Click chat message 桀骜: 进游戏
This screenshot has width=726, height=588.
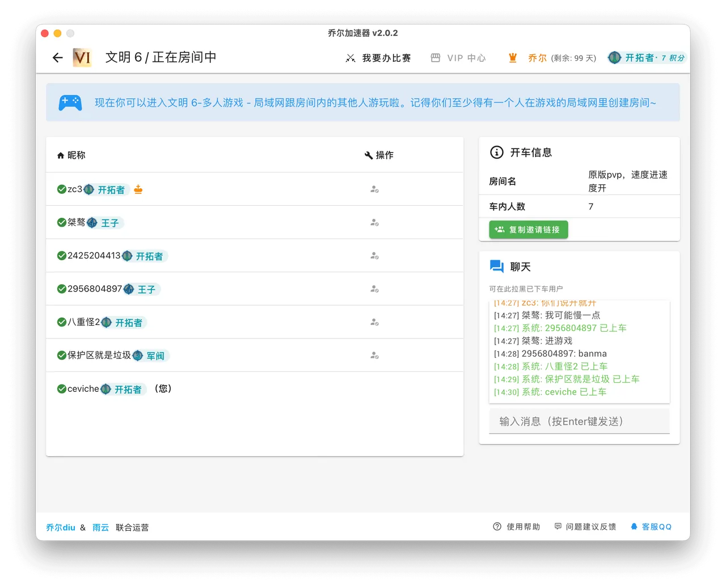(x=533, y=341)
